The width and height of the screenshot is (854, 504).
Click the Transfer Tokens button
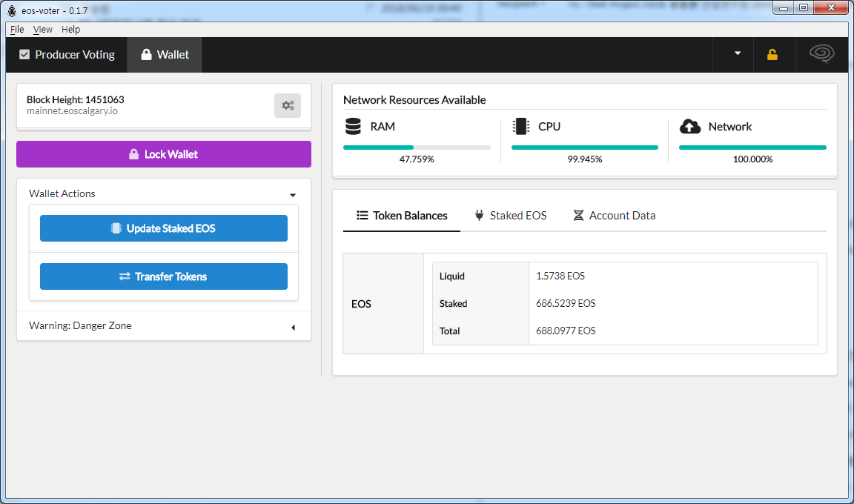click(x=164, y=276)
